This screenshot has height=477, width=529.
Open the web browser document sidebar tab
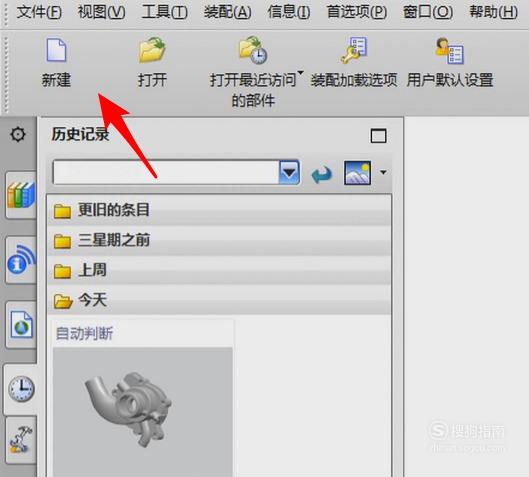tap(21, 325)
